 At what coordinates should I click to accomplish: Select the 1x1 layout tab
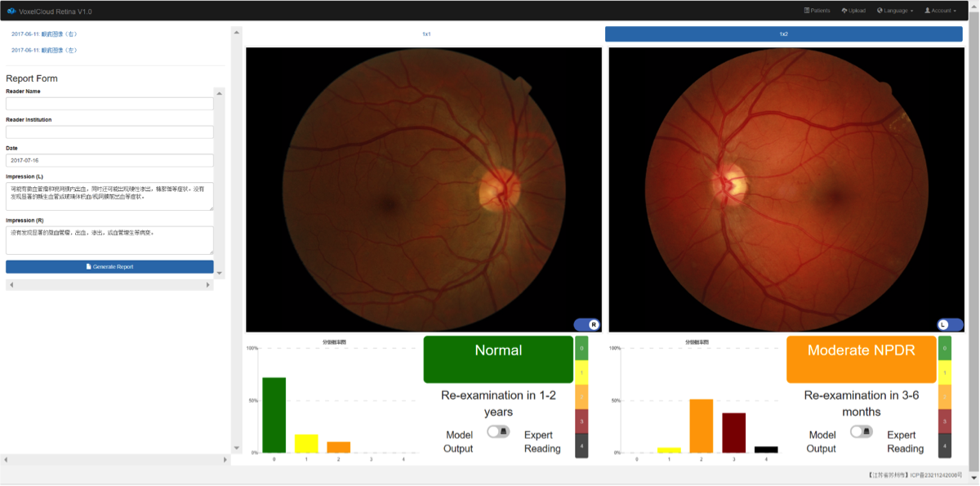[426, 34]
